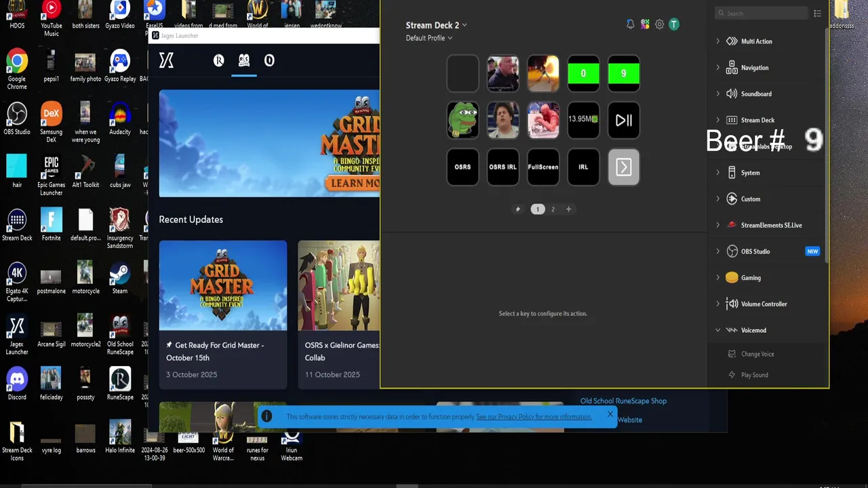This screenshot has width=868, height=488.
Task: Switch to page 1
Action: (538, 209)
